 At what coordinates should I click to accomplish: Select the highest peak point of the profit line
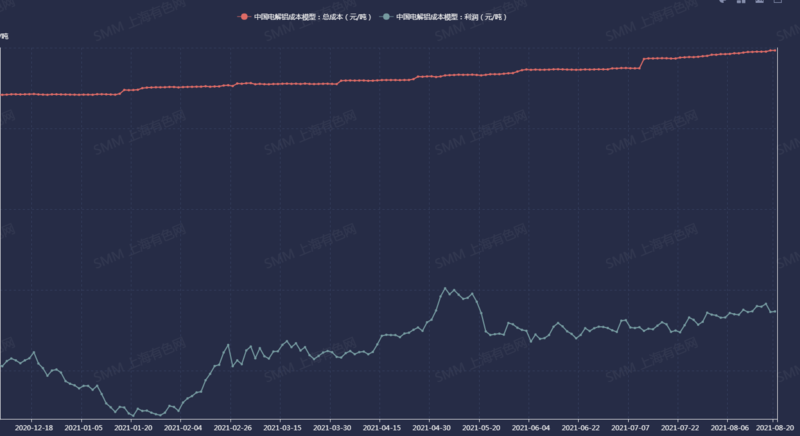click(445, 288)
